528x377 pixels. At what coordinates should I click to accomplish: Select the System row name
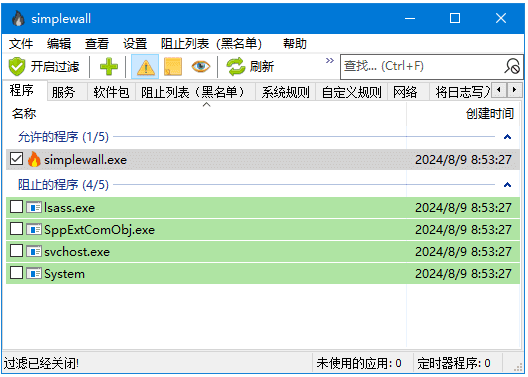tap(65, 274)
